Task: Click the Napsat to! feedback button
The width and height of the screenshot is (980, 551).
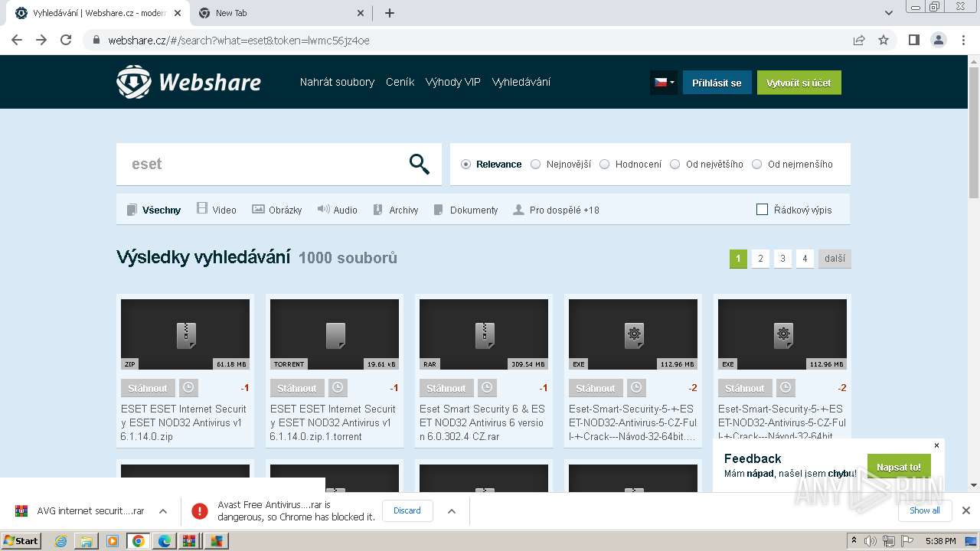Action: pos(899,467)
